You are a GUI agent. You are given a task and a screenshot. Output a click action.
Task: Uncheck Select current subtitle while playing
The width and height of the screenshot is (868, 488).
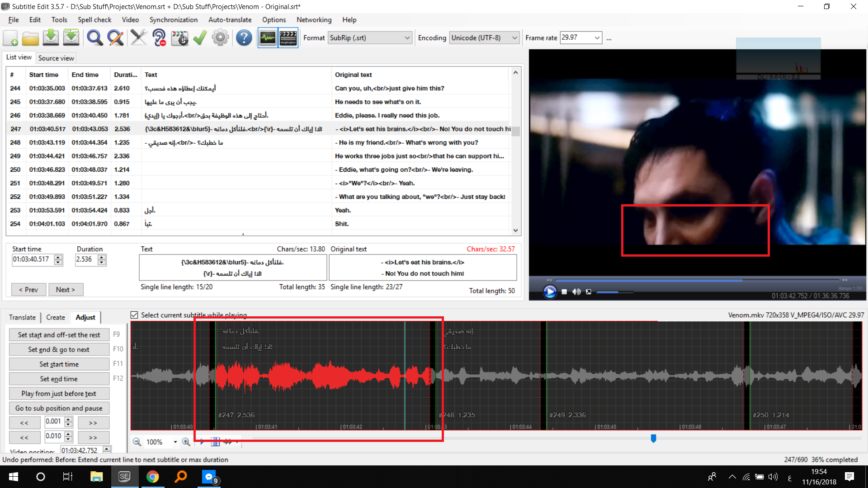point(134,314)
